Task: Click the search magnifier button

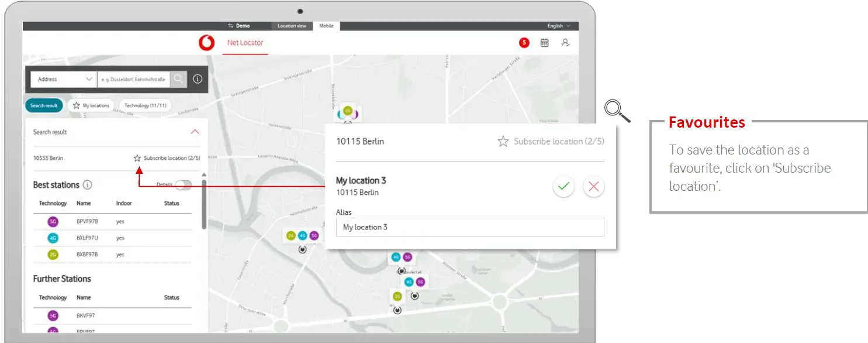Action: pyautogui.click(x=178, y=79)
